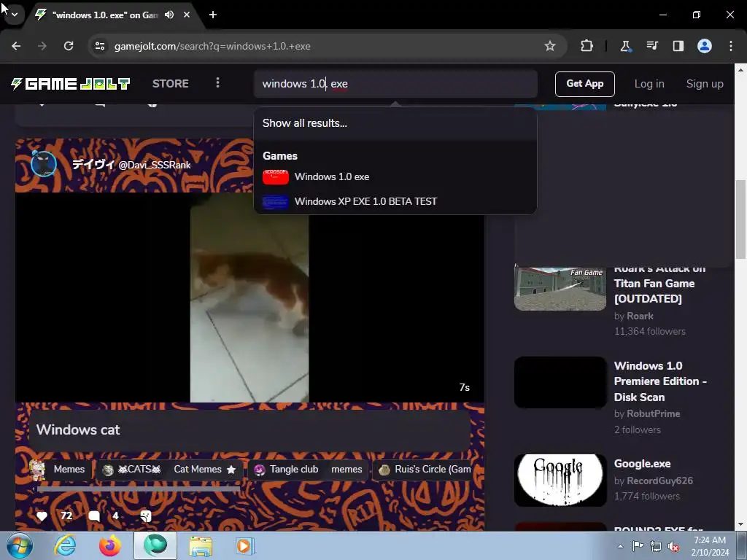Open the Chrome Labs flask icon
The height and width of the screenshot is (560, 747).
625,46
